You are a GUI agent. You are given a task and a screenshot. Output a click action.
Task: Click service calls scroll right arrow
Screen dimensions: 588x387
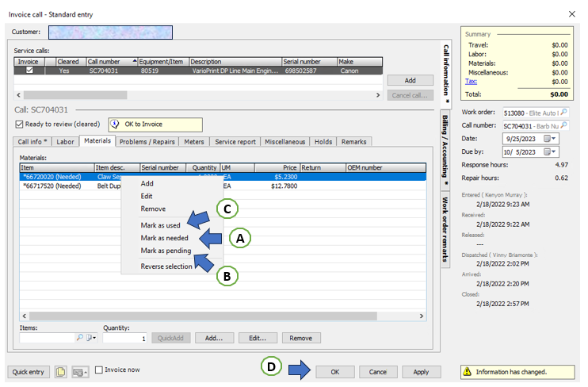coord(378,95)
